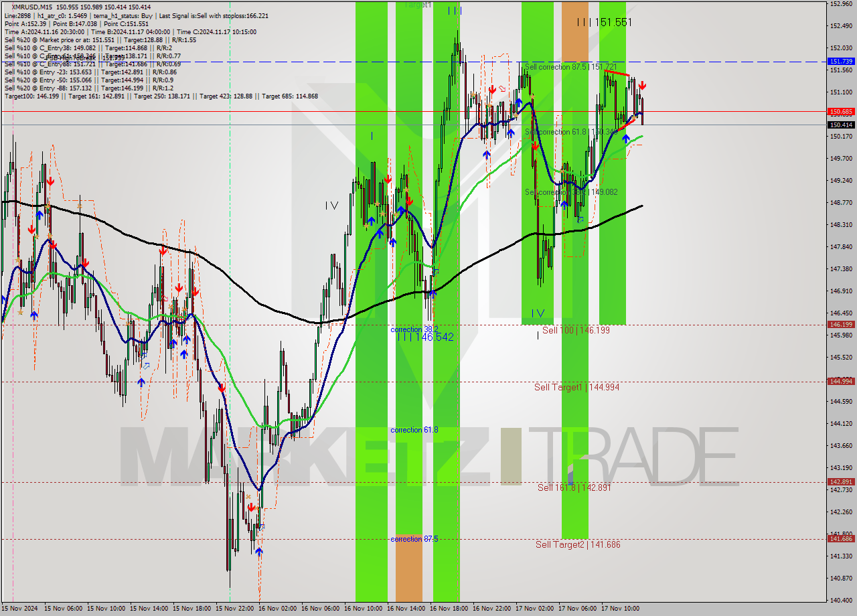Click the '15 Nov 14:00' time axis label
This screenshot has width=857, height=616.
149,609
